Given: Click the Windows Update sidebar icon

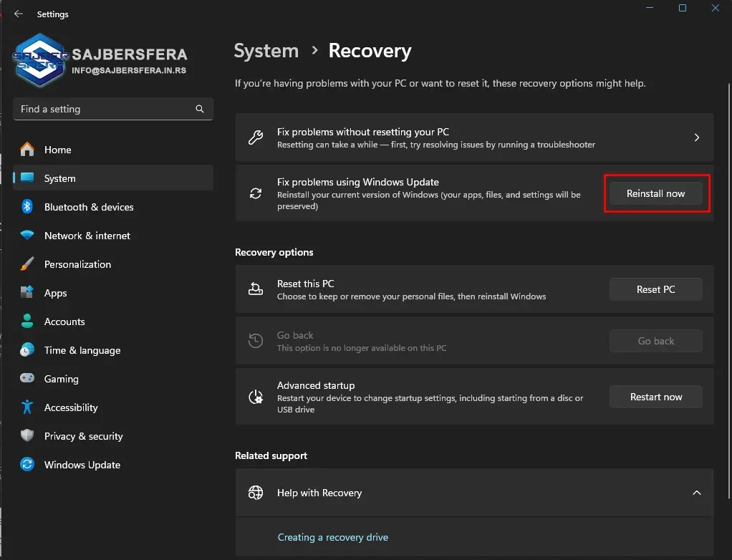Looking at the screenshot, I should pyautogui.click(x=27, y=465).
